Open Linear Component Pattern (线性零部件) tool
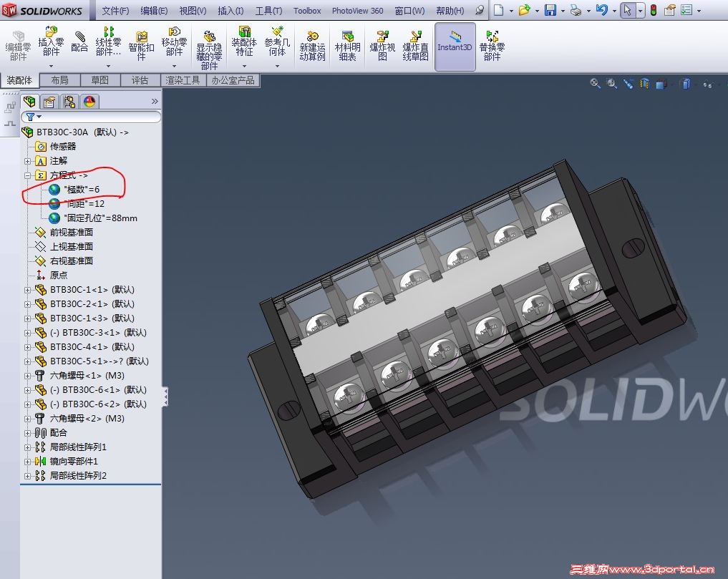The image size is (728, 579). click(x=108, y=42)
